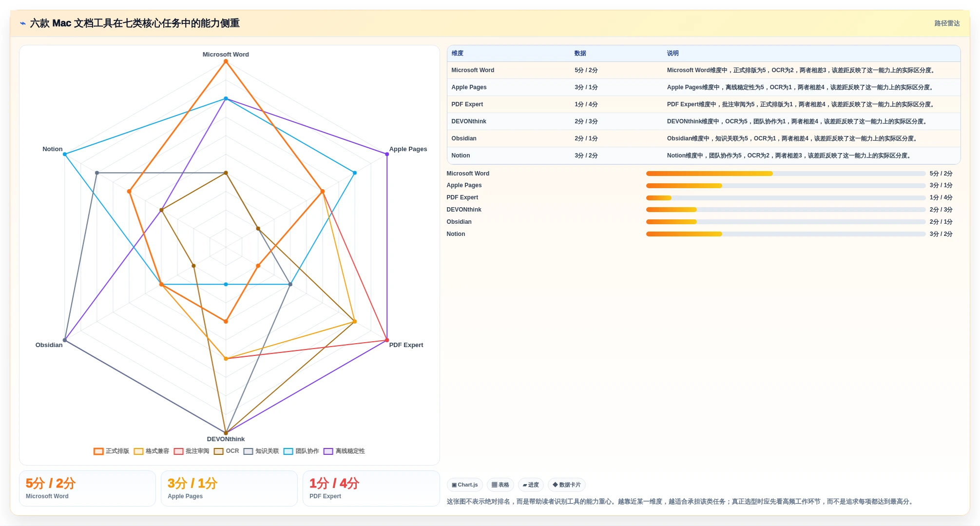Open the 3分 / 1分 Apple Pages card
This screenshot has width=980, height=526.
229,488
